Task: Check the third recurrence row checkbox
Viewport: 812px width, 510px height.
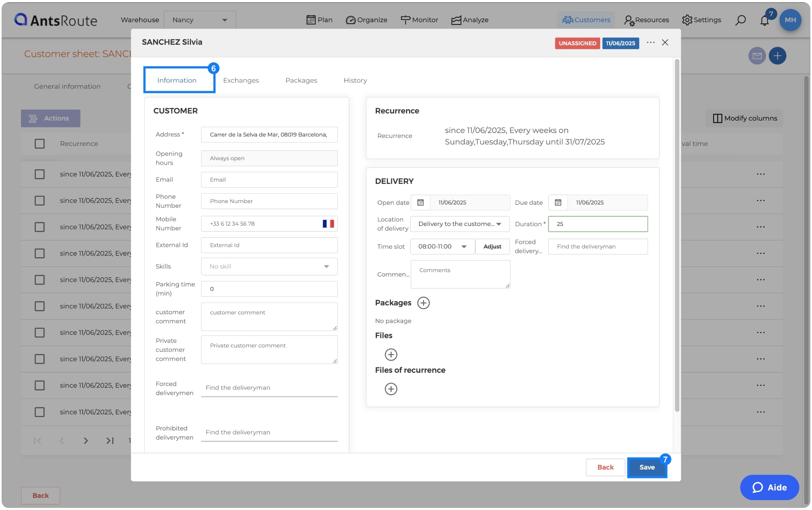Action: pyautogui.click(x=39, y=227)
